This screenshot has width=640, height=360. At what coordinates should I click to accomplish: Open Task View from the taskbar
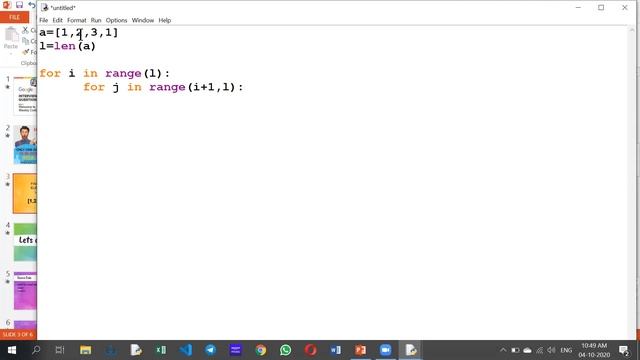click(x=60, y=350)
